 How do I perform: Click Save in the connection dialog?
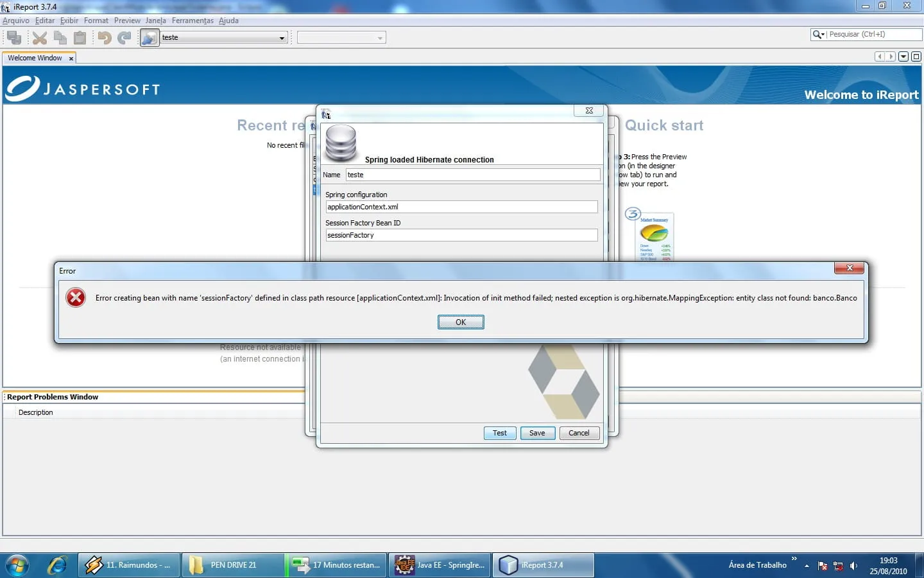(537, 433)
